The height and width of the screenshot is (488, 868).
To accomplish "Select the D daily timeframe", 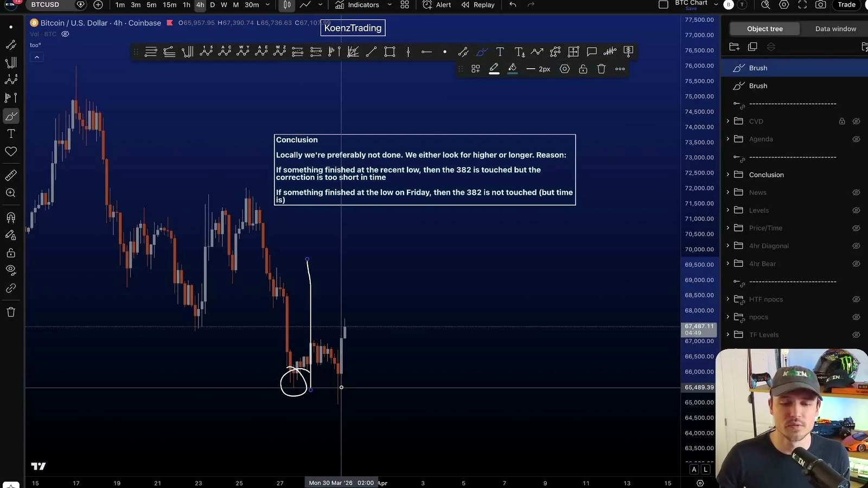I will pos(212,5).
